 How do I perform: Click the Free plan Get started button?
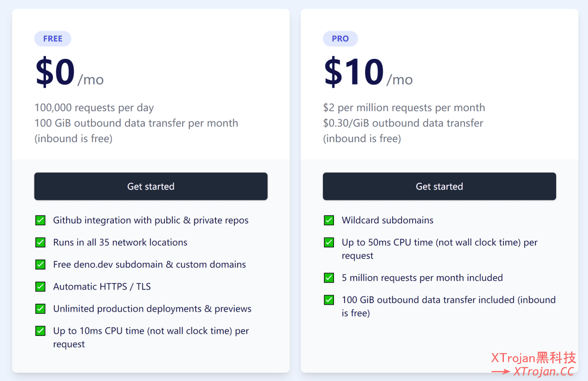click(151, 186)
